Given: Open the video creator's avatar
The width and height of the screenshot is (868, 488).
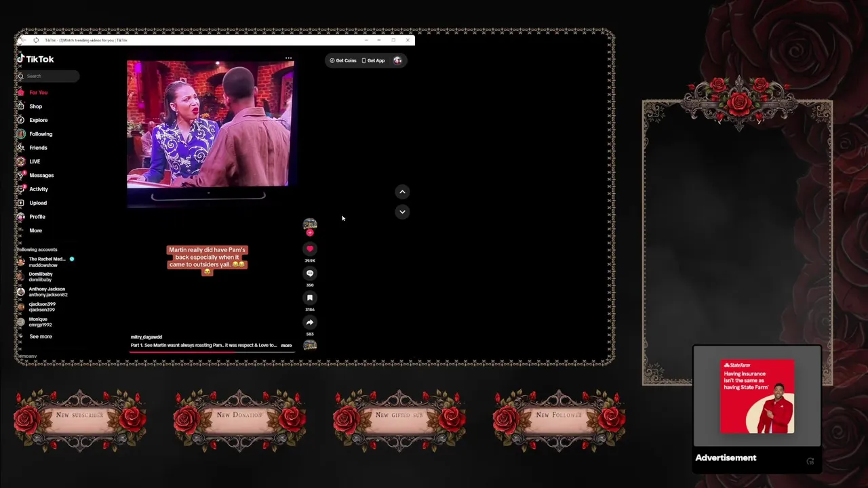Looking at the screenshot, I should tap(310, 224).
